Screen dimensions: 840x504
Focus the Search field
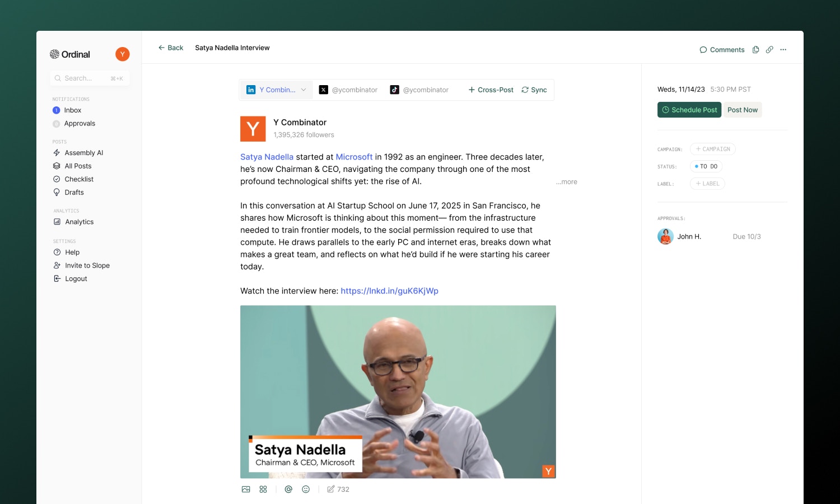click(90, 78)
